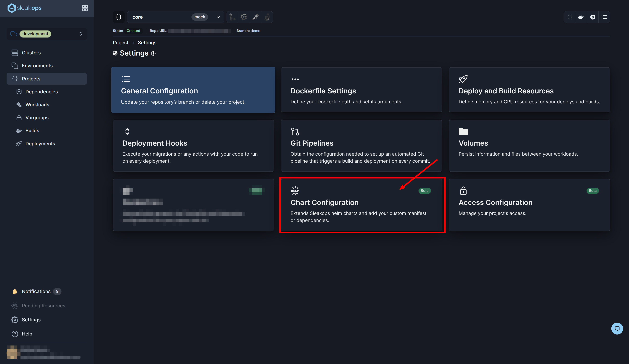
Task: Open the Access Configuration card
Action: click(x=529, y=205)
